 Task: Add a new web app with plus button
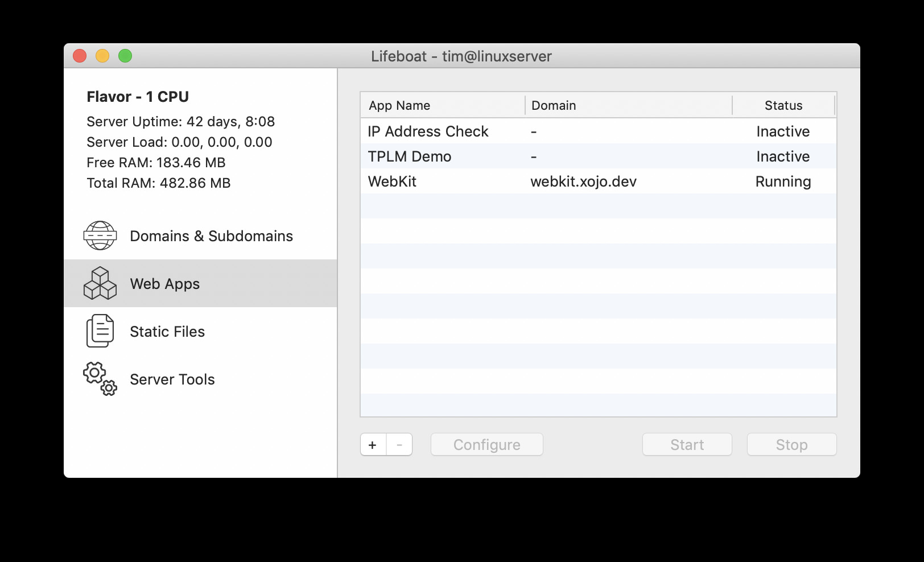click(x=373, y=445)
